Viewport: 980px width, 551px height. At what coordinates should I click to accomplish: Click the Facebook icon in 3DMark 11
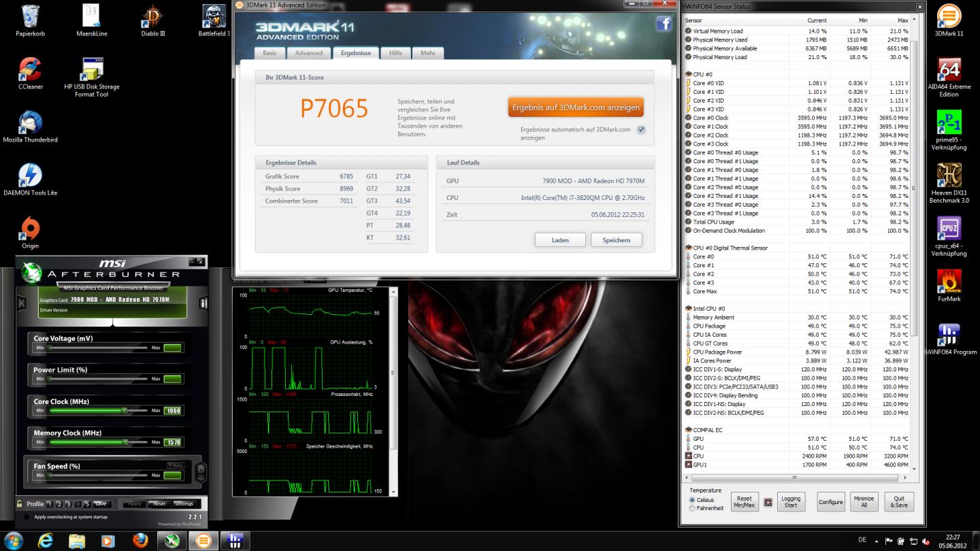coord(664,25)
